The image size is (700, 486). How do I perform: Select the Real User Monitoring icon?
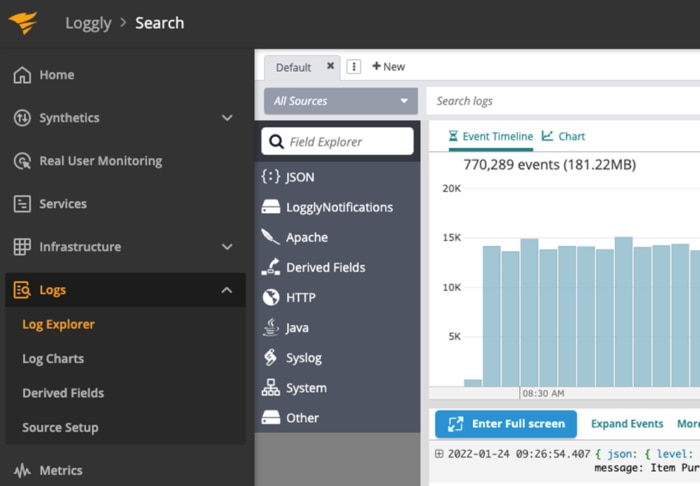pyautogui.click(x=22, y=161)
